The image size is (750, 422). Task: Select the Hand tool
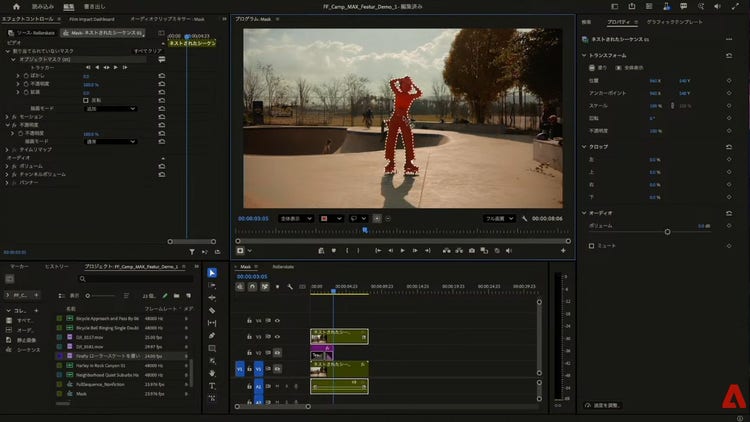tap(212, 373)
